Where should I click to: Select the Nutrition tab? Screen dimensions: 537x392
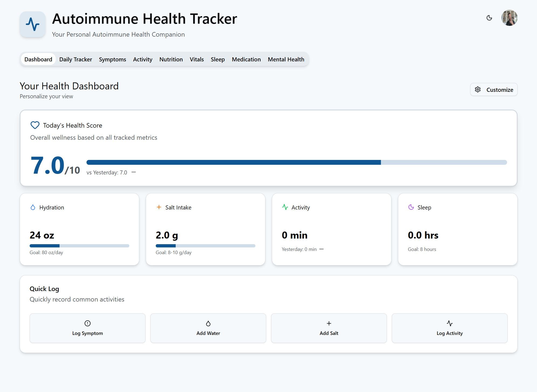[x=171, y=59]
